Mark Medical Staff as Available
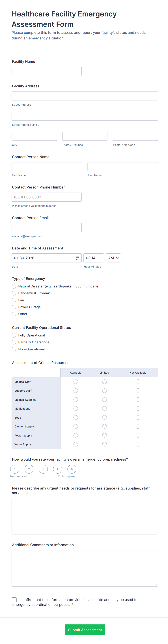 (x=76, y=382)
